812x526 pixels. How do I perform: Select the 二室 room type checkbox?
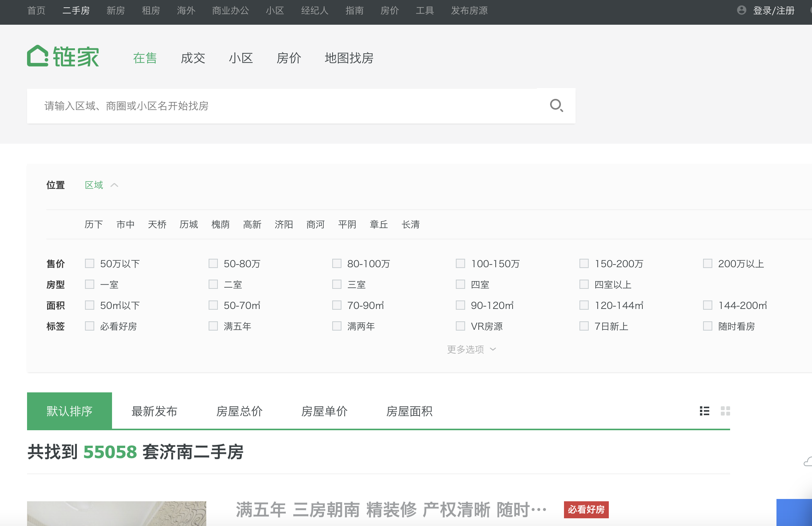(x=213, y=284)
